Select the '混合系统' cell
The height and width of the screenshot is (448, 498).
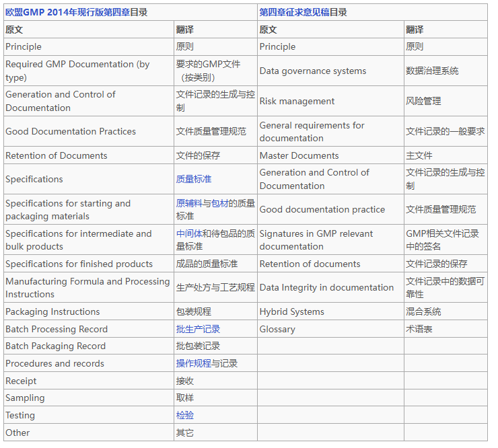(446, 311)
